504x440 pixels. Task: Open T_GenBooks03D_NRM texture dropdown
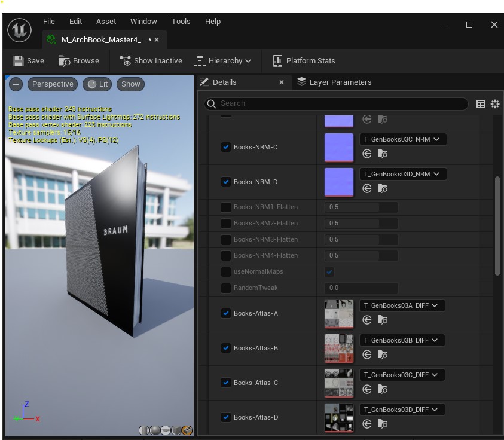(402, 174)
